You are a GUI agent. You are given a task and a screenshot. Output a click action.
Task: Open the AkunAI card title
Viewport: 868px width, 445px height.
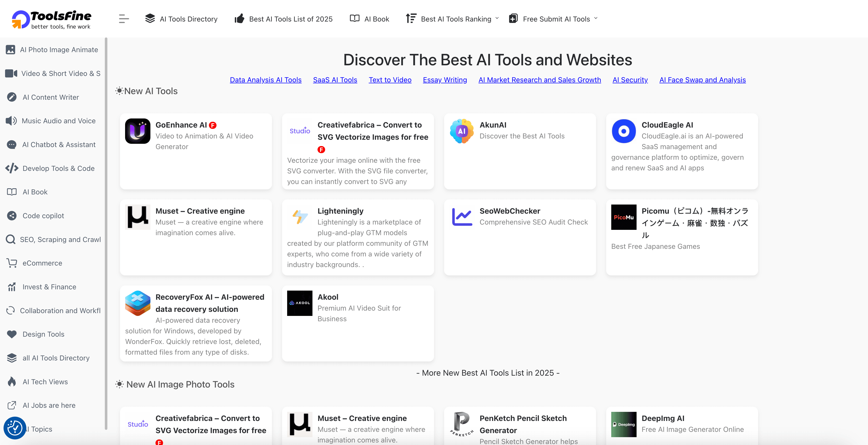point(493,125)
